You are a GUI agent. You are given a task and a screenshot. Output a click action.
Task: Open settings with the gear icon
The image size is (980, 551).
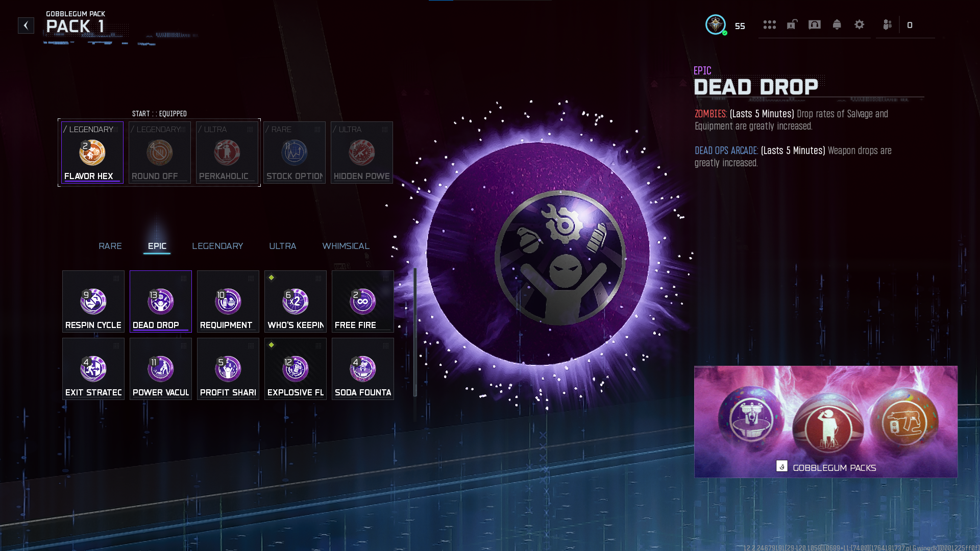click(859, 25)
